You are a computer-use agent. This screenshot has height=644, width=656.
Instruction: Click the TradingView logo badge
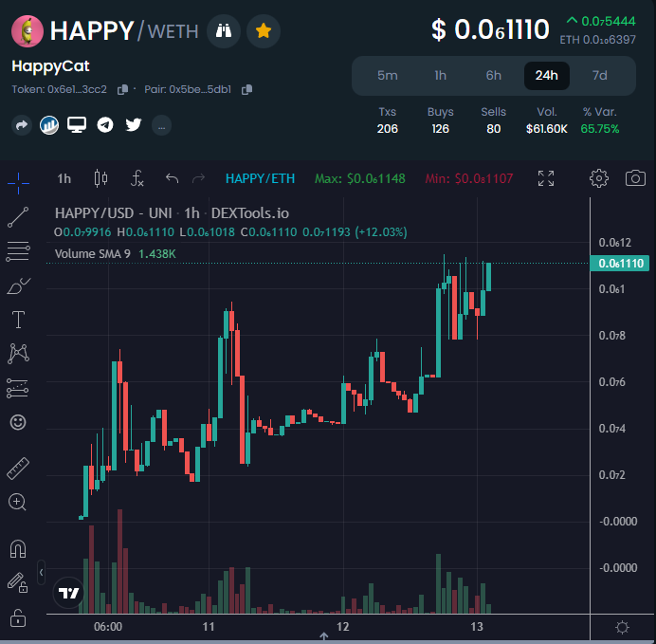tap(68, 593)
